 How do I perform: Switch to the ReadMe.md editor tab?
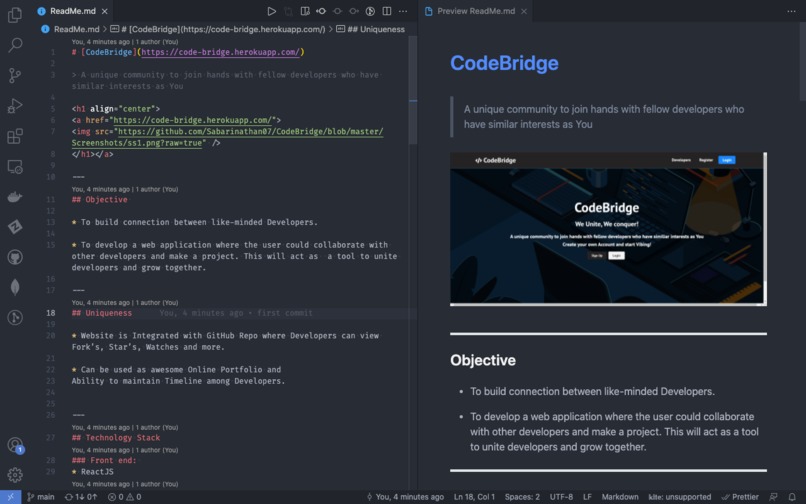(x=72, y=11)
